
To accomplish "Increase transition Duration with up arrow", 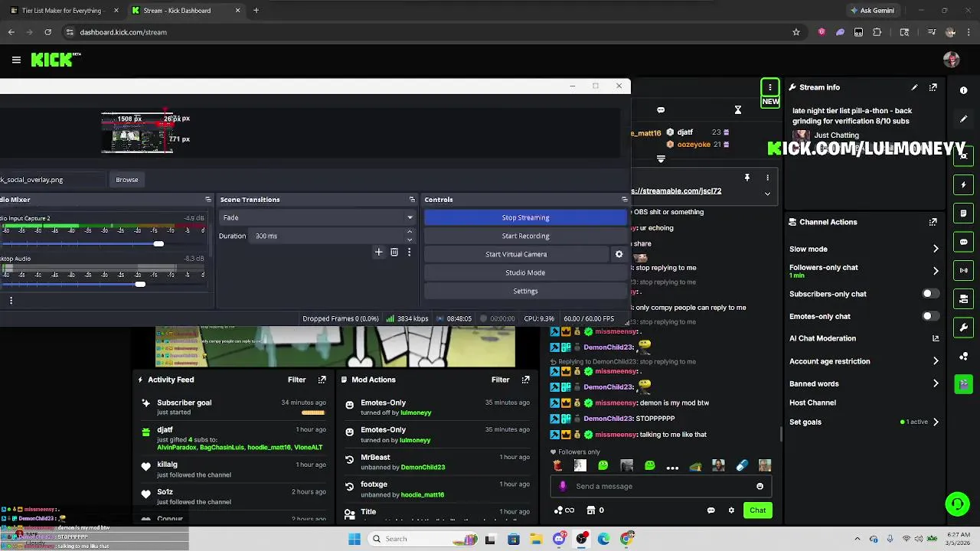I will pos(410,232).
